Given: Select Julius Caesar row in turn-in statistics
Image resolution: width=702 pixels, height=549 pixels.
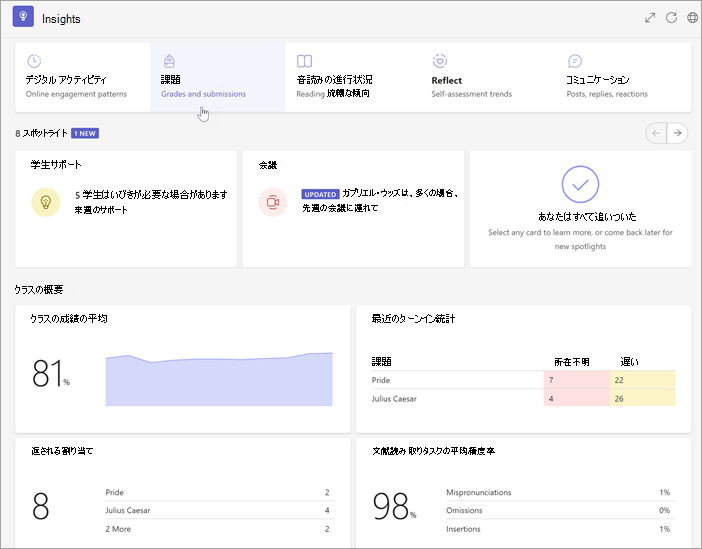Looking at the screenshot, I should tap(523, 399).
